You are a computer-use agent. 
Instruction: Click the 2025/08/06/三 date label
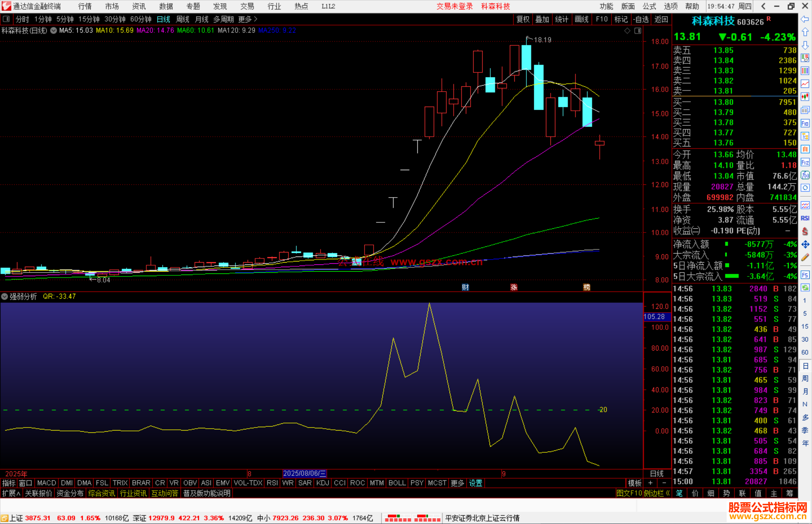click(304, 473)
